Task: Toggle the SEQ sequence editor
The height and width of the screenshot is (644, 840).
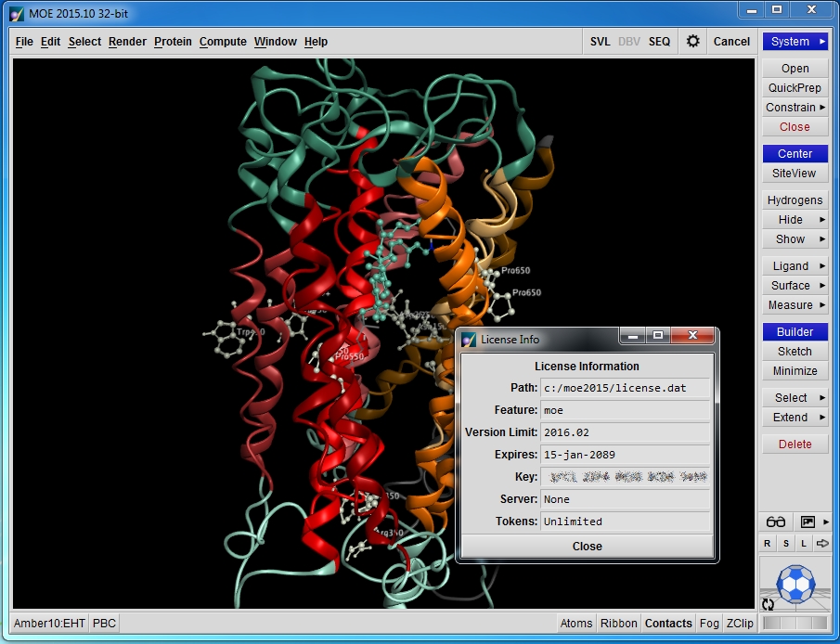Action: pos(659,41)
